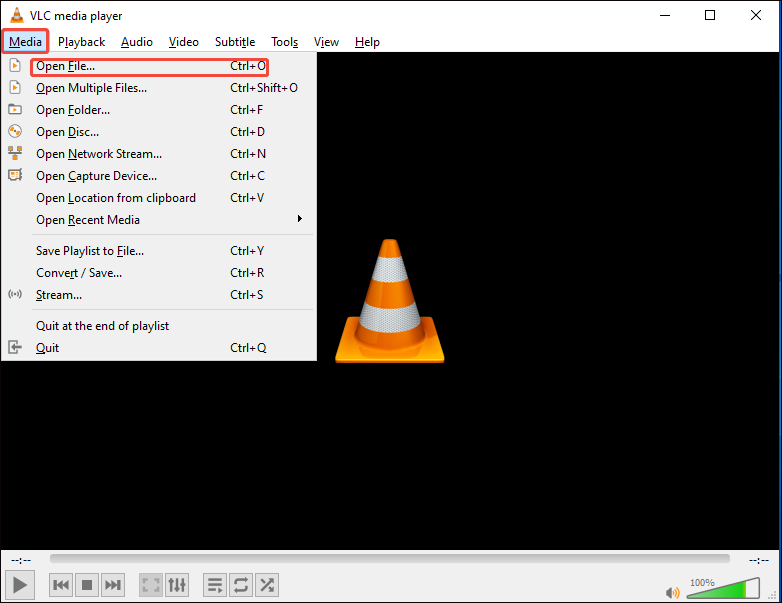Select Open Folder... menu entry
782x603 pixels.
159,110
